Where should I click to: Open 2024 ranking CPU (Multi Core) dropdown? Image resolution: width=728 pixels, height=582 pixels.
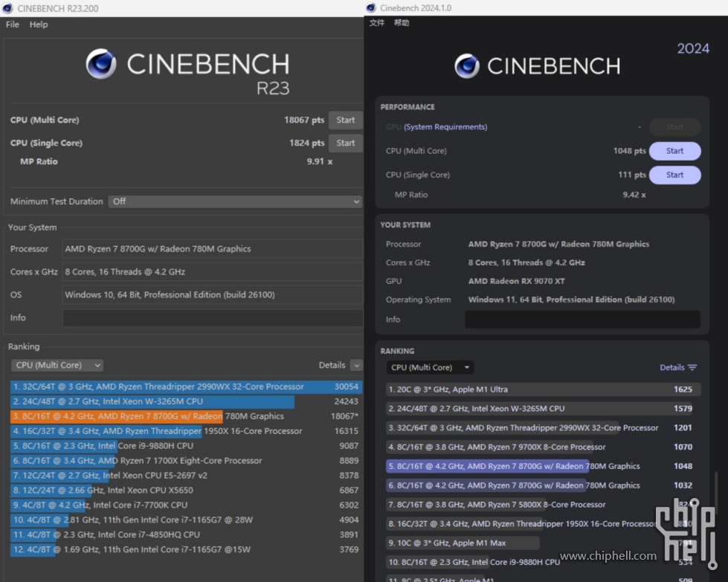coord(430,368)
